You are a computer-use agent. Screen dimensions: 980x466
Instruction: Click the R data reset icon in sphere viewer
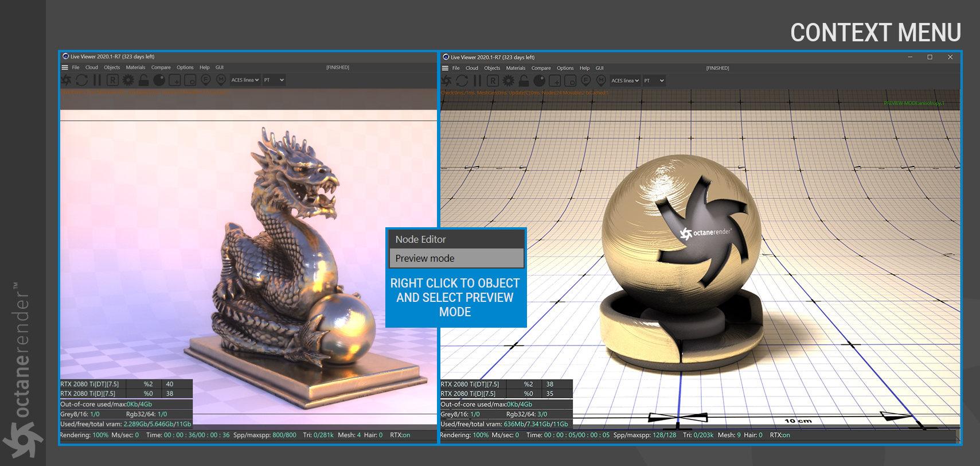click(x=493, y=81)
